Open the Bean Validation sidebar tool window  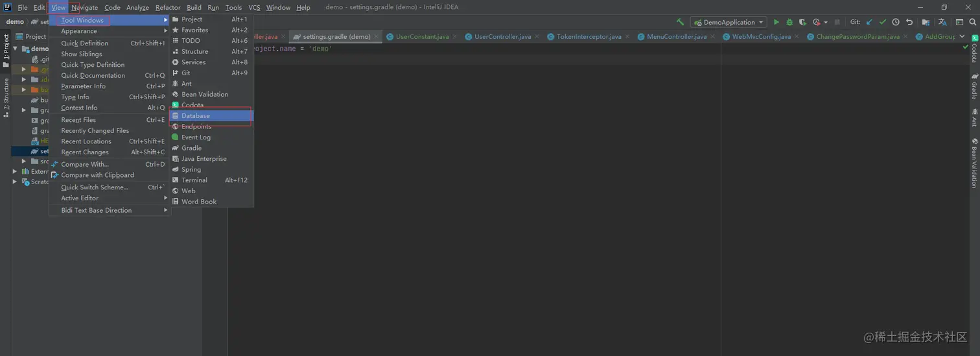point(974,163)
